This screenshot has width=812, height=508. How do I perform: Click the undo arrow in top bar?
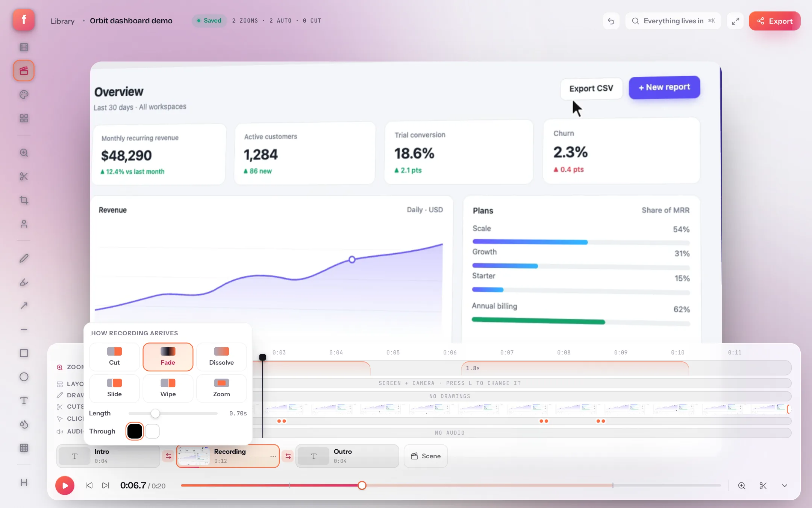611,21
